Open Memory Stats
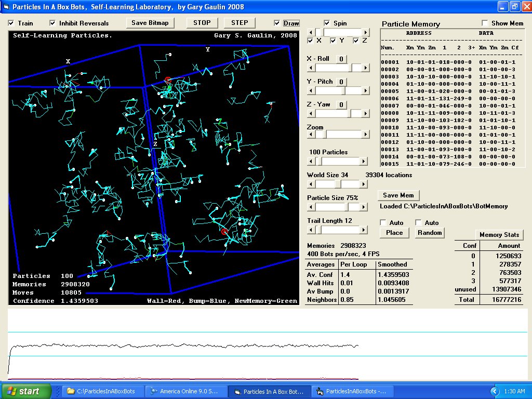Image resolution: width=532 pixels, height=399 pixels. [499, 235]
